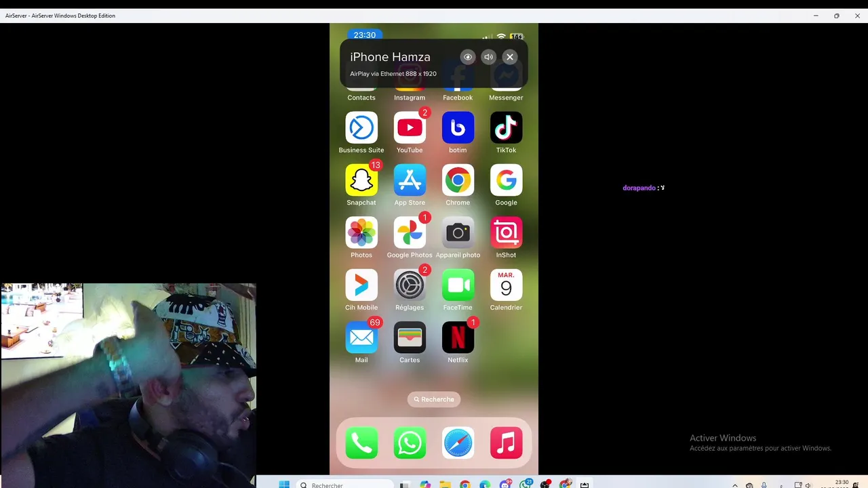Click the taskbar volume icon
This screenshot has width=868, height=488.
tap(808, 485)
